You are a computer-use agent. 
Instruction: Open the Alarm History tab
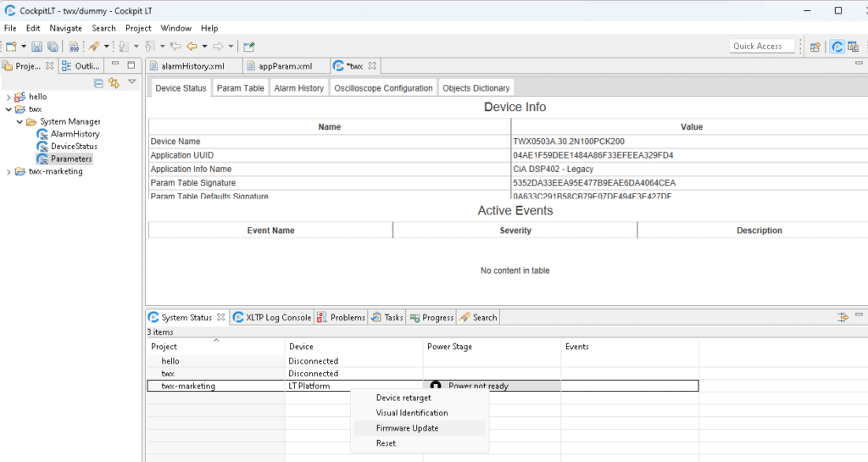coord(299,88)
